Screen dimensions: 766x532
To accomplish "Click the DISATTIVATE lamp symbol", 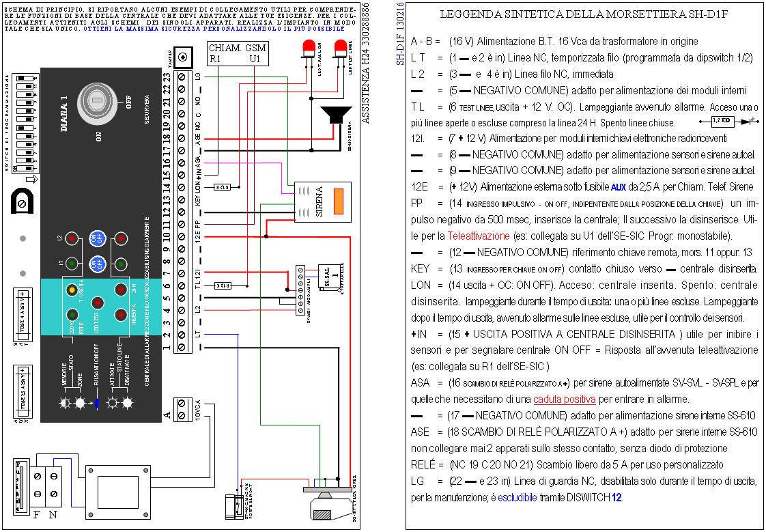I will (x=128, y=404).
